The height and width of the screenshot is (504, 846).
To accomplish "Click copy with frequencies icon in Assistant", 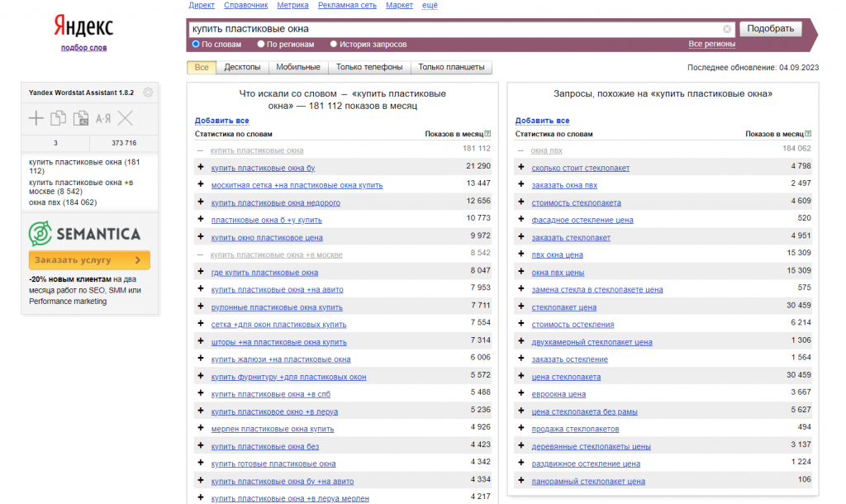I will 80,118.
